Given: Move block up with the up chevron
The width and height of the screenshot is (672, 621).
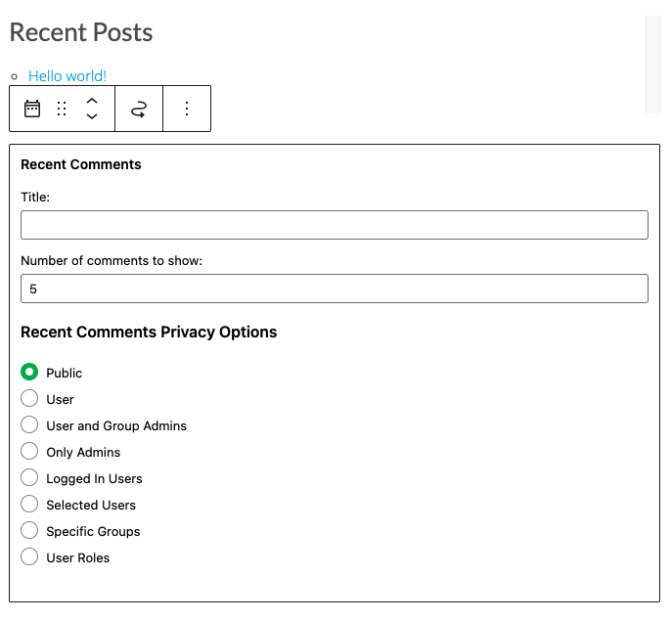Looking at the screenshot, I should [91, 101].
